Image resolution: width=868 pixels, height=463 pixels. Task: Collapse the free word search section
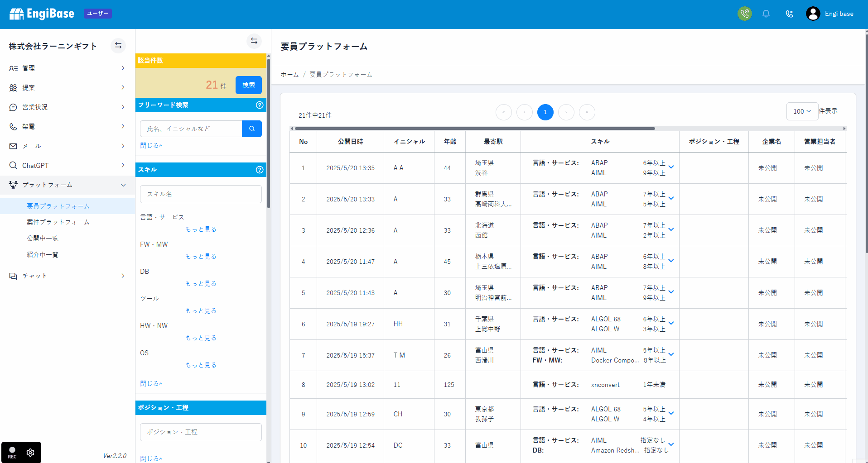tap(151, 145)
